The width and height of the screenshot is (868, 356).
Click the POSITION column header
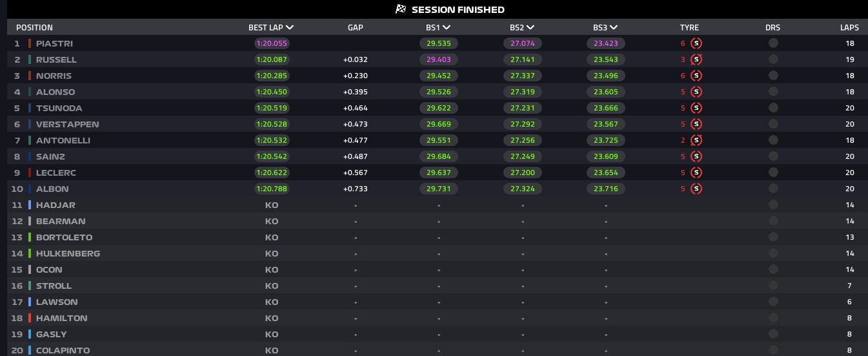point(34,28)
